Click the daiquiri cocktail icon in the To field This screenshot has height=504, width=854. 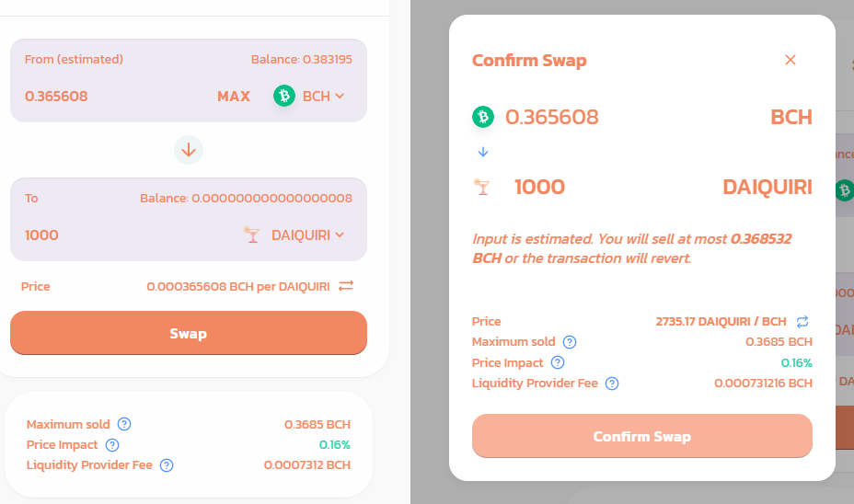tap(251, 235)
